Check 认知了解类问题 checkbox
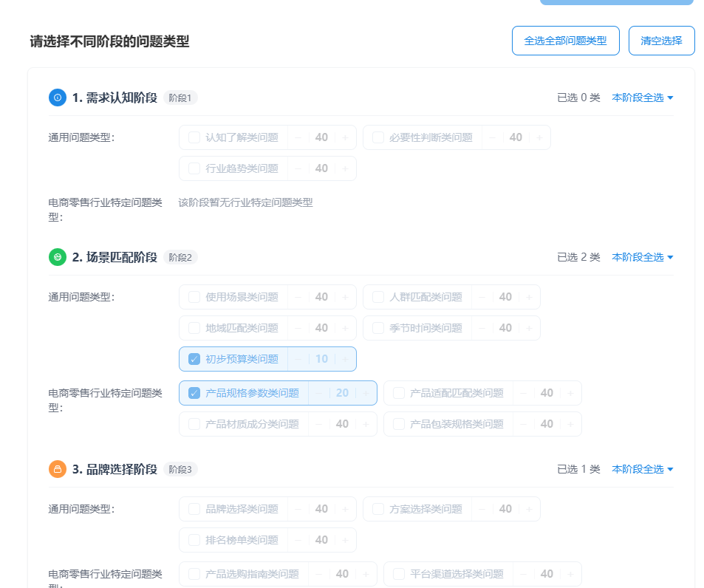 pos(194,137)
